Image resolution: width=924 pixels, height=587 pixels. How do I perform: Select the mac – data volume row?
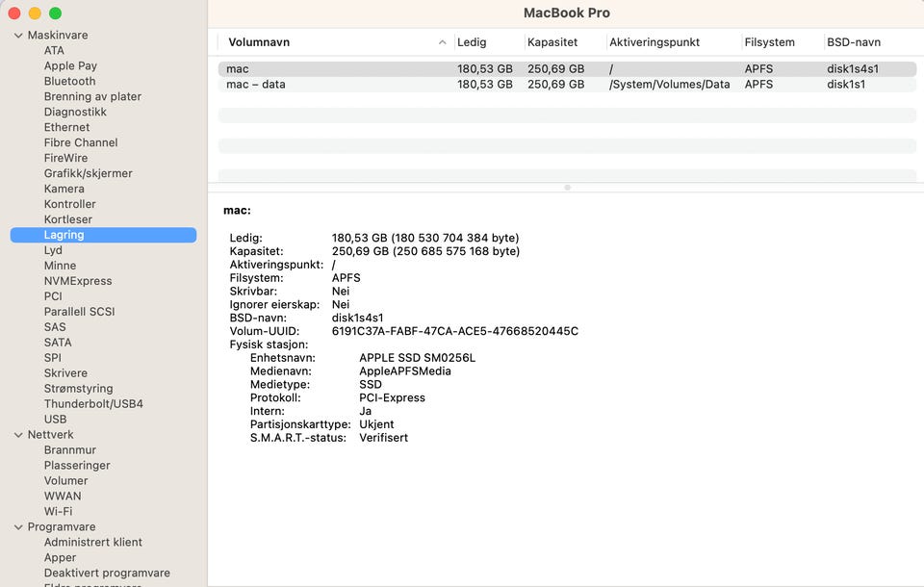coord(567,85)
